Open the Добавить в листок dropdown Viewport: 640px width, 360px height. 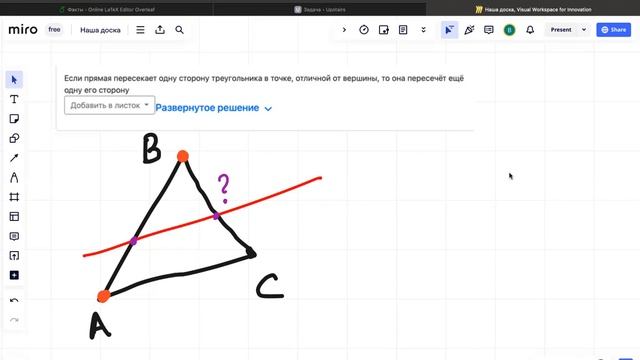click(109, 105)
